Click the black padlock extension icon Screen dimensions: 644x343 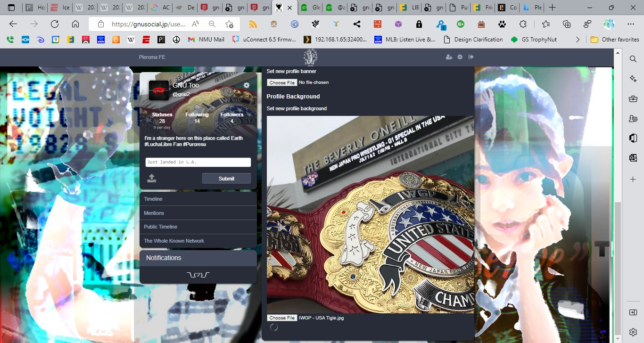pos(419,24)
